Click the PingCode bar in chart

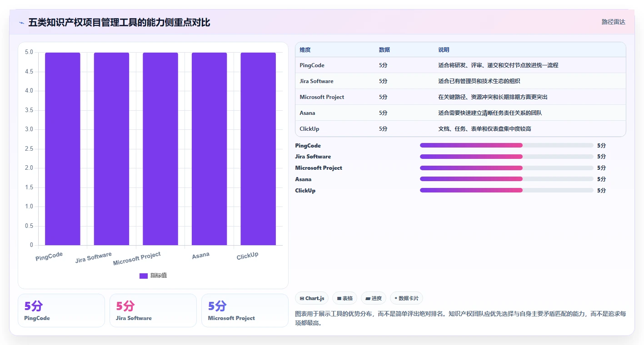[x=63, y=149]
